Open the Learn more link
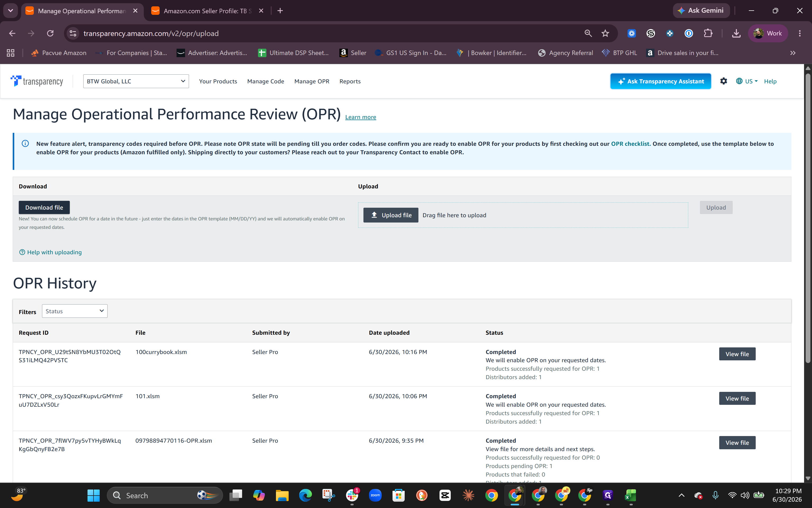Screen dimensions: 812x508 click(360, 117)
